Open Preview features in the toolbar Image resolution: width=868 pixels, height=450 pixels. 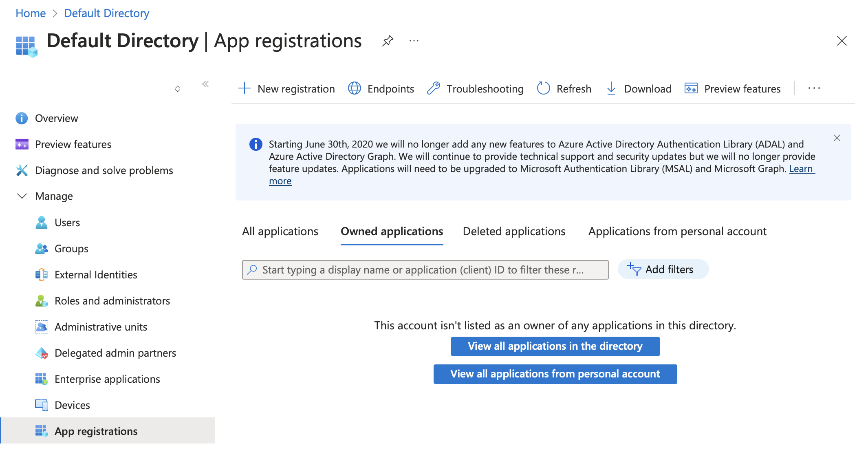(732, 88)
